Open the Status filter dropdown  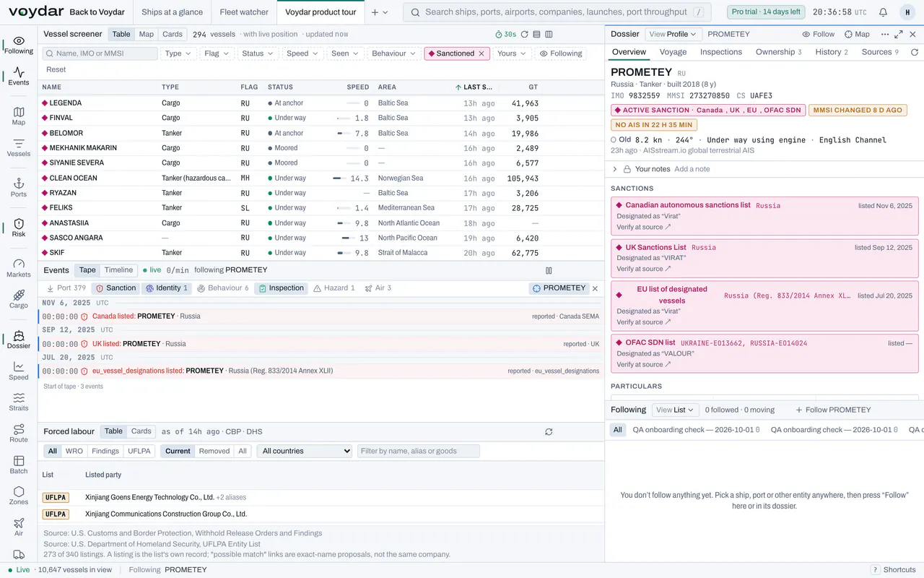point(258,53)
